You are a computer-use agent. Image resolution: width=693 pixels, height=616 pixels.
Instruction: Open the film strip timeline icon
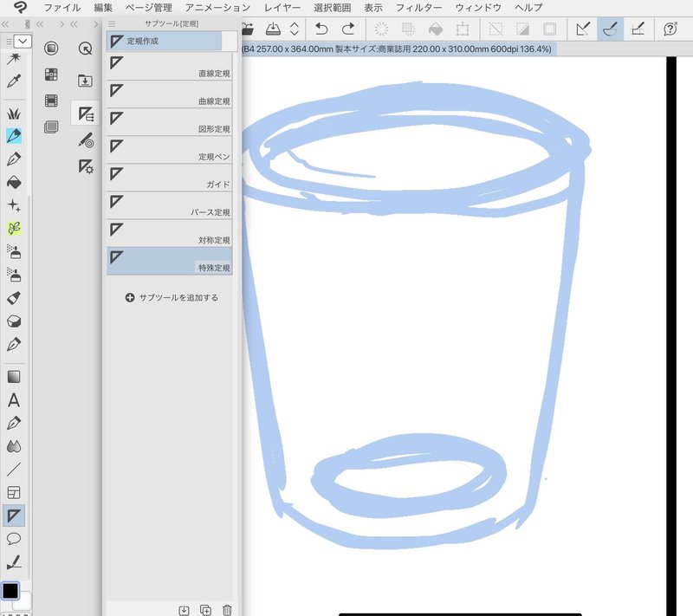tap(51, 101)
